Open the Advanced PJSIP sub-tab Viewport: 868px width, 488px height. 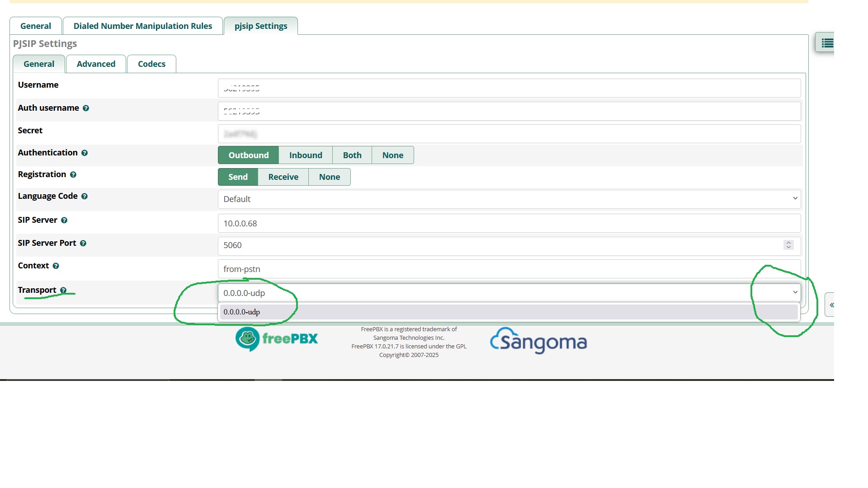(x=96, y=64)
